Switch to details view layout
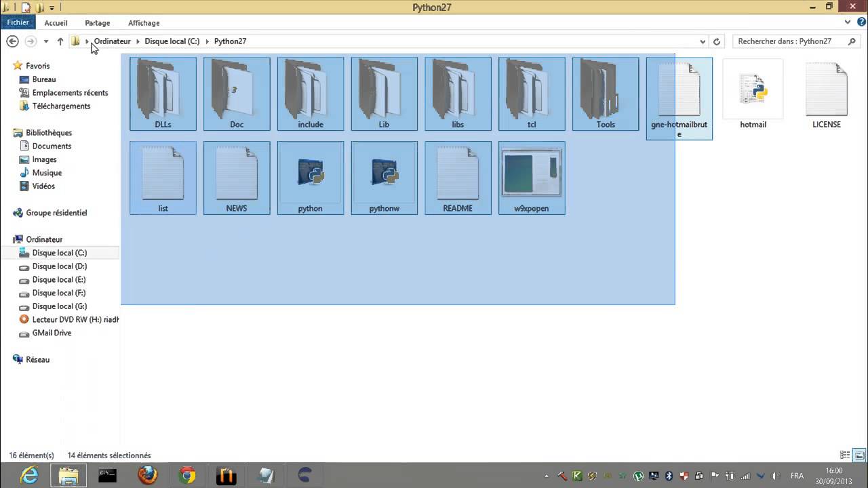868x488 pixels. coord(845,455)
